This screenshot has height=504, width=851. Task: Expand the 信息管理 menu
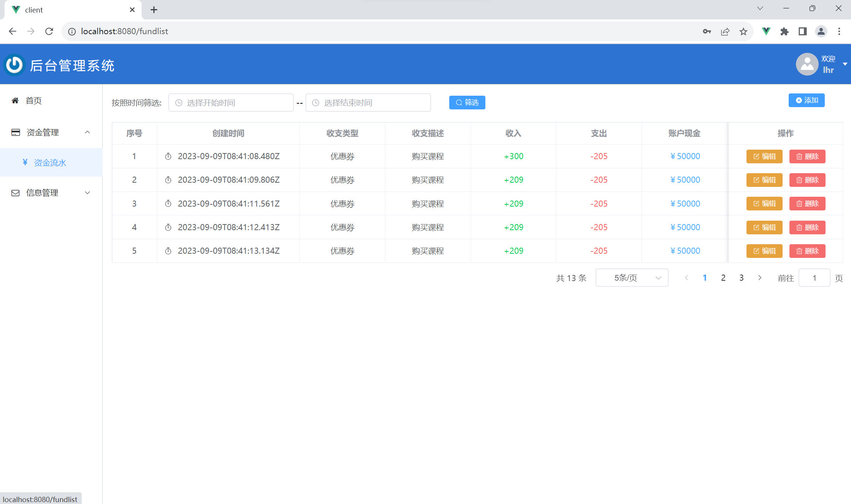pos(51,193)
